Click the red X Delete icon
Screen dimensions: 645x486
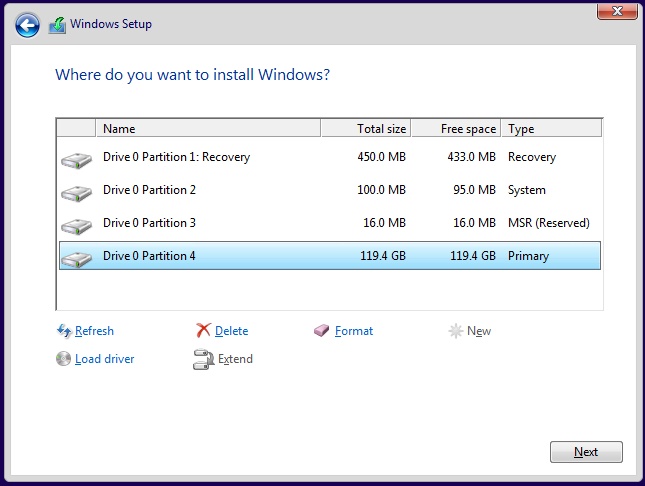coord(203,330)
